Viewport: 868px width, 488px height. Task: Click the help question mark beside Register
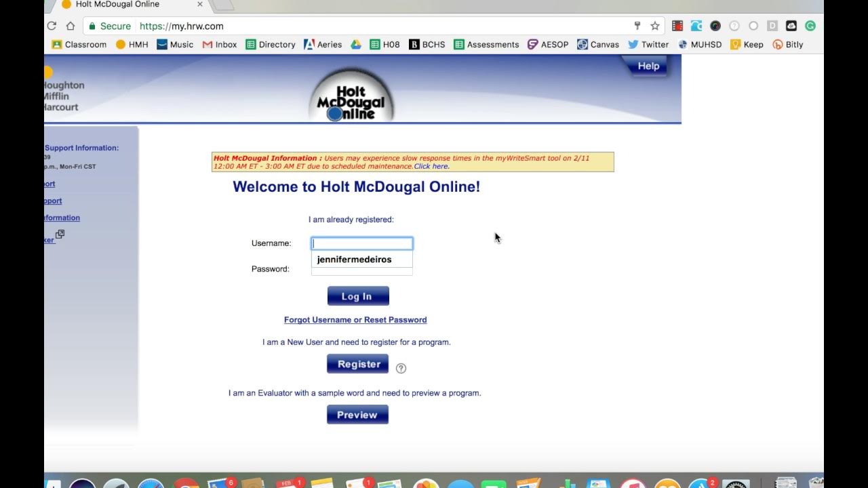[401, 368]
